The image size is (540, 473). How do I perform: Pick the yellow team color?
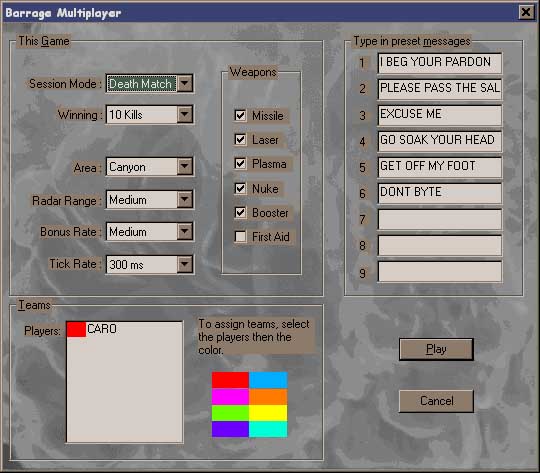pyautogui.click(x=268, y=413)
